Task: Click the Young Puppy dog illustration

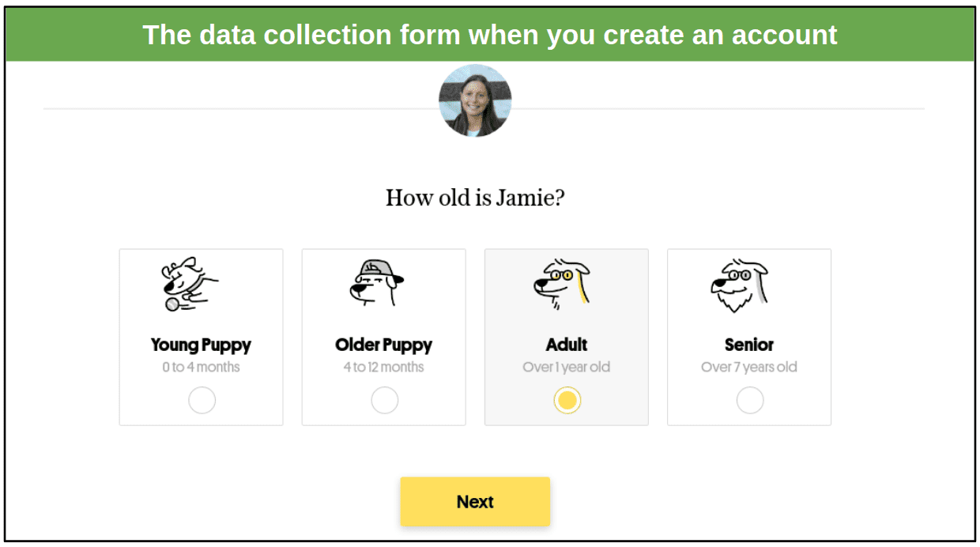Action: coord(190,285)
